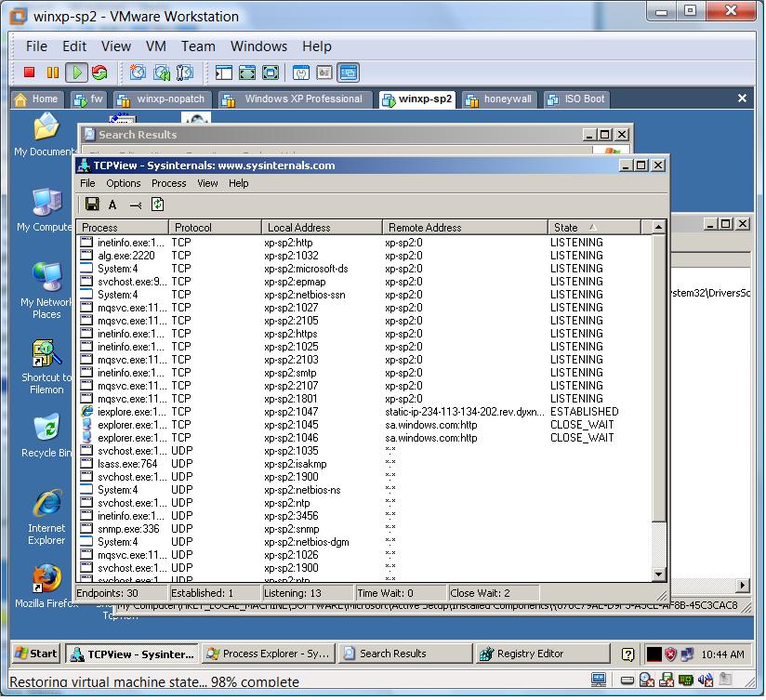Click the VMware appliance view icon
The image size is (766, 700).
[x=324, y=73]
